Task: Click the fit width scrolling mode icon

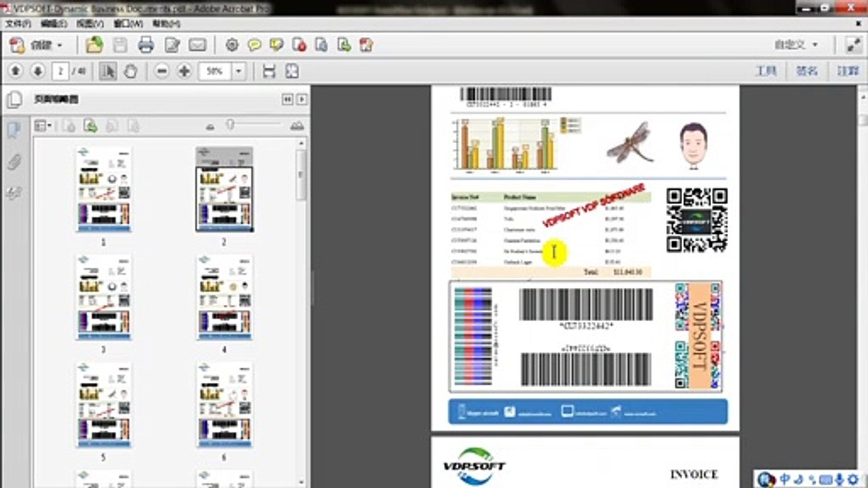Action: (269, 71)
